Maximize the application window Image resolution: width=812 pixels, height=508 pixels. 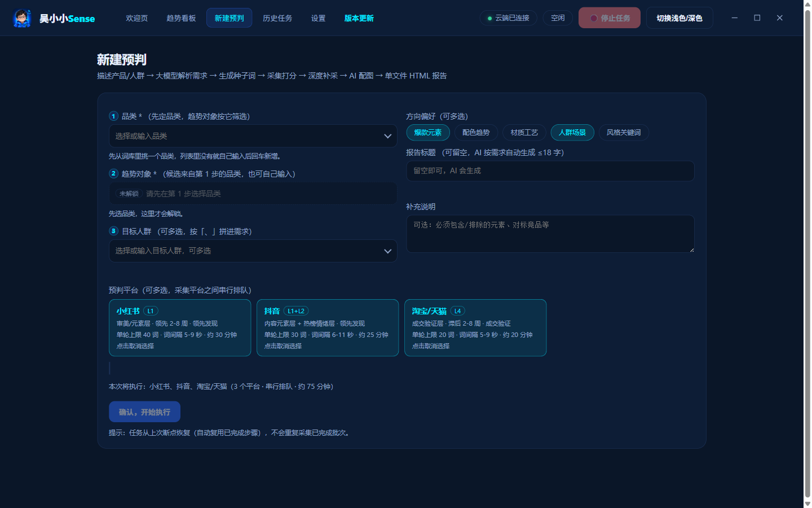coord(757,18)
